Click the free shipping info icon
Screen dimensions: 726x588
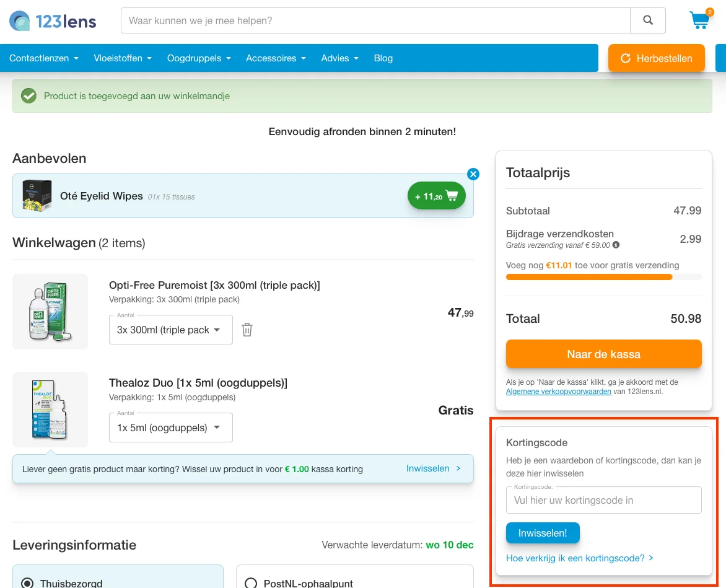coord(616,245)
